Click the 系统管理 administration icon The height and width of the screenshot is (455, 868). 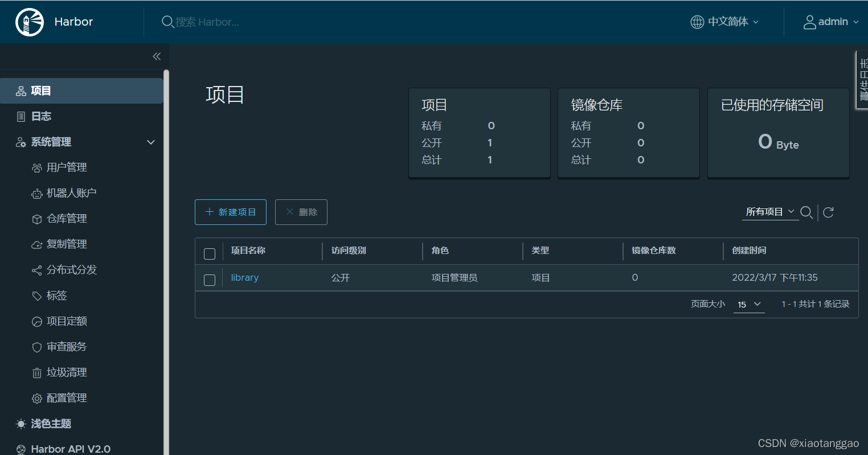(21, 142)
